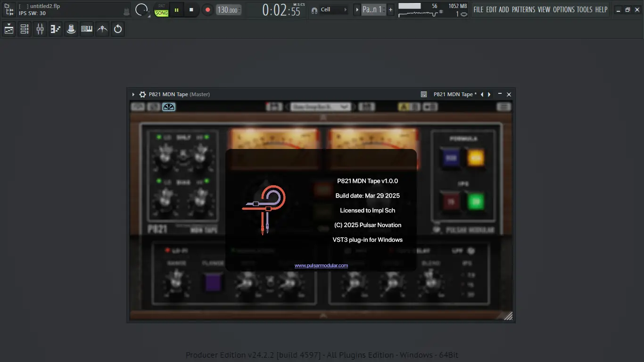Click the P821 MDN Tape v1.0.0 text
The height and width of the screenshot is (362, 644).
click(x=368, y=181)
